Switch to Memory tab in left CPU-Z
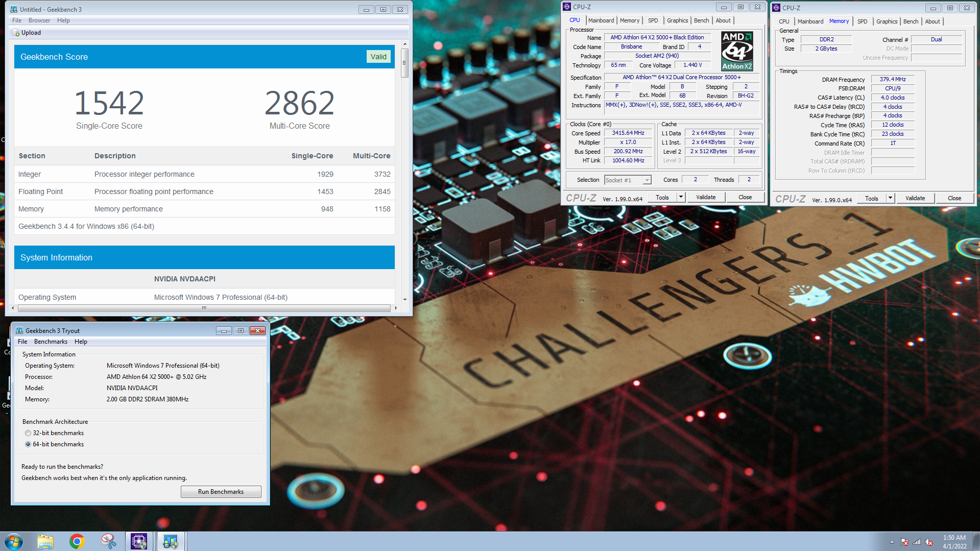 point(630,20)
